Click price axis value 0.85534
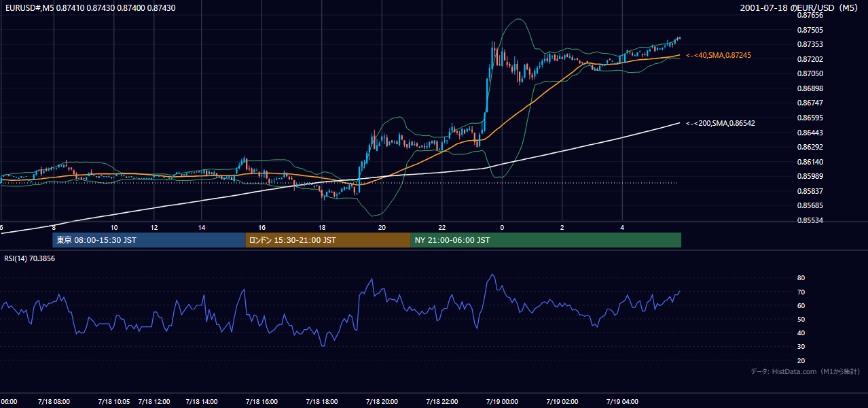Image resolution: width=868 pixels, height=408 pixels. click(810, 220)
